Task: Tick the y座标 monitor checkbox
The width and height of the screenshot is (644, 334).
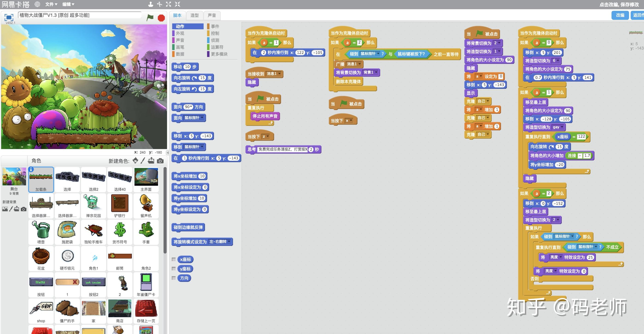Action: point(174,269)
